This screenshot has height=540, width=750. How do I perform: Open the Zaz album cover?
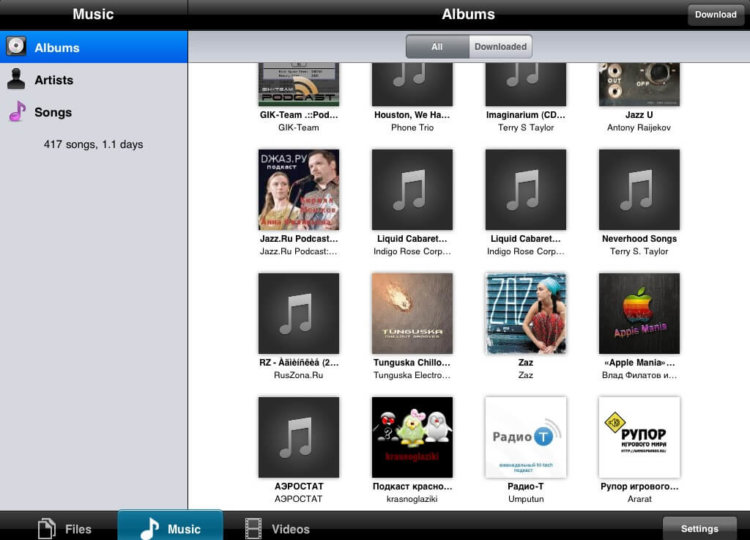(526, 313)
